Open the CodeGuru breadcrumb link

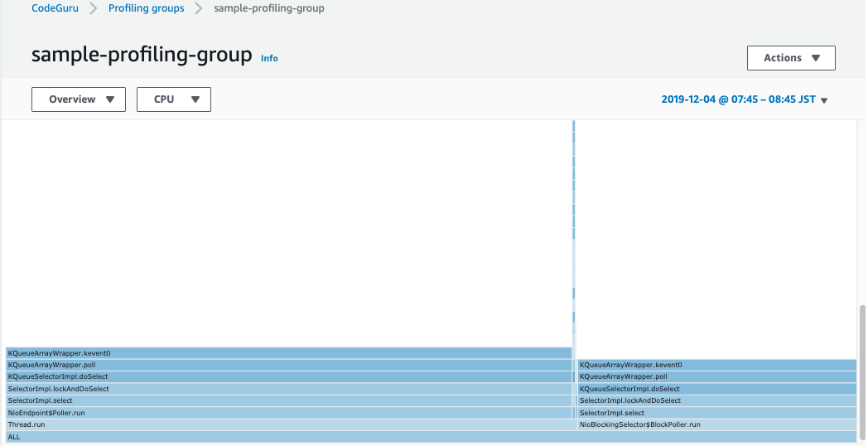(x=55, y=8)
